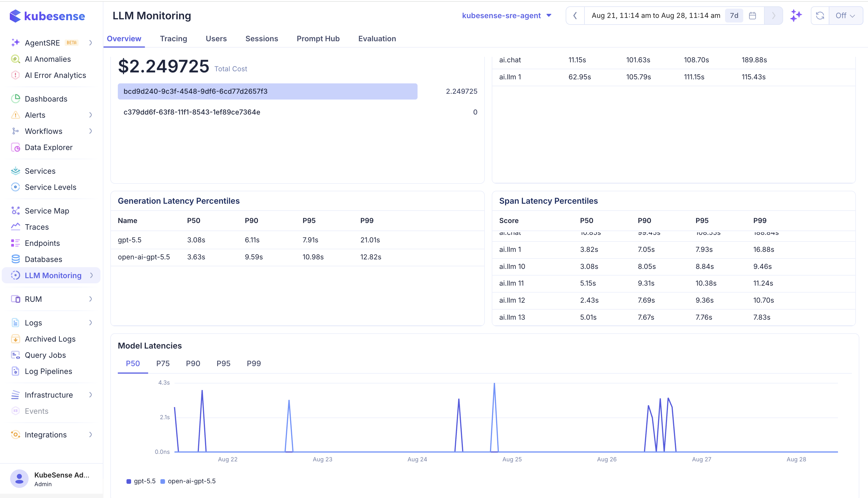Click the Alerts warning triangle icon
This screenshot has height=498, width=868.
(15, 115)
